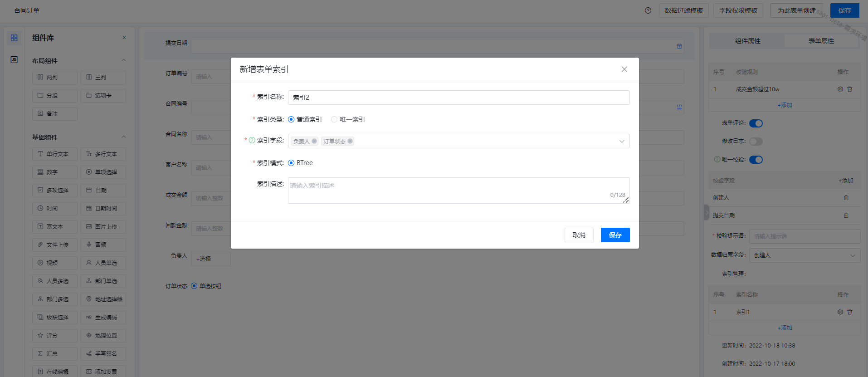Remove the 订单状态 tag from index fields
868x377 pixels.
350,141
